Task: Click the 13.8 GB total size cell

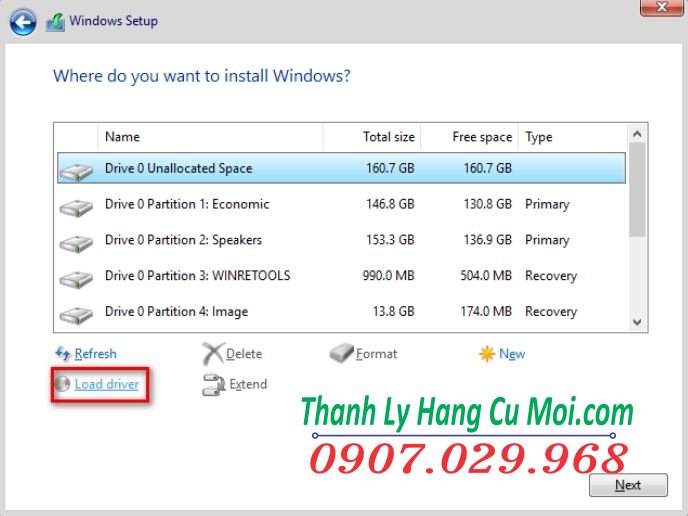Action: pos(394,312)
